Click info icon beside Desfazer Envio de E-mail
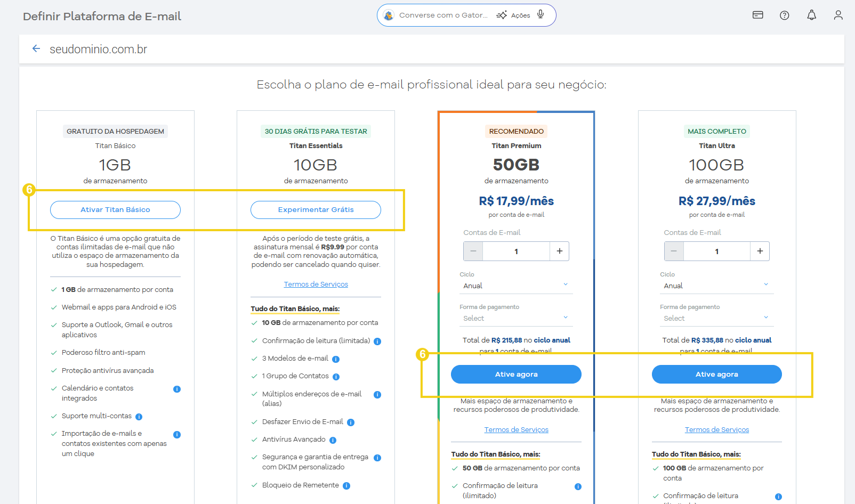Viewport: 855px width, 504px height. tap(351, 422)
